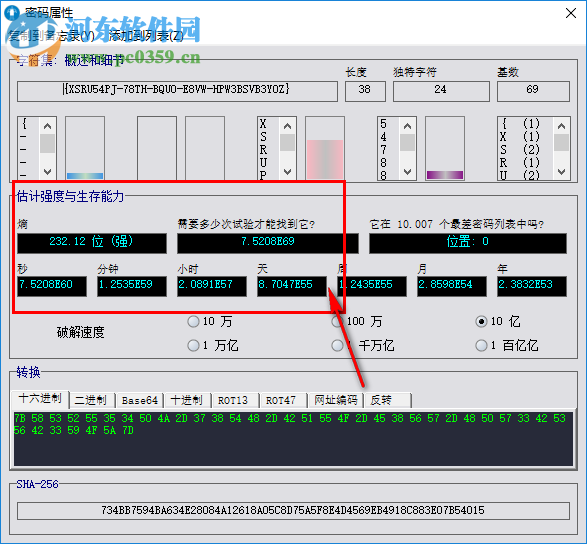Click the empty lowercase letters list box
Image resolution: width=587 pixels, height=544 pixels.
click(x=157, y=148)
